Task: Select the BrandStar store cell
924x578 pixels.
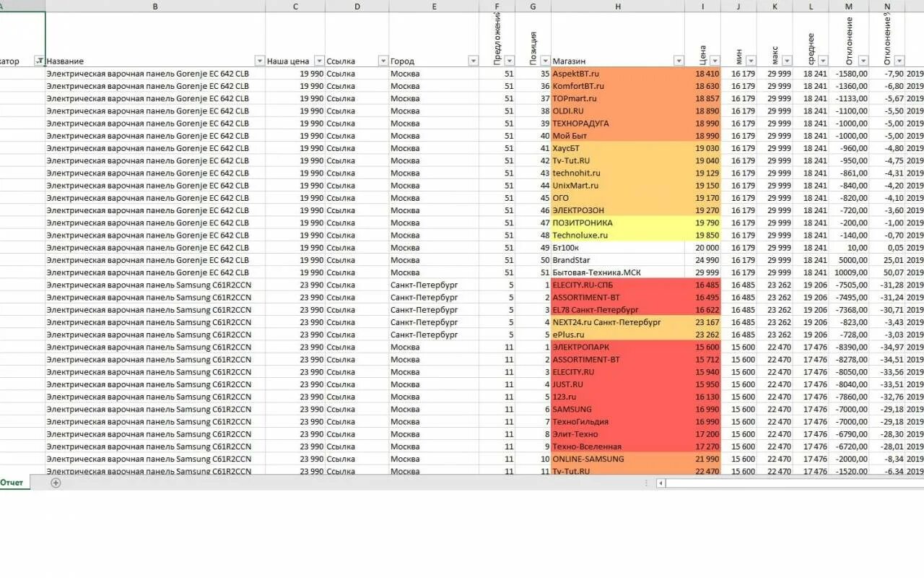Action: (618, 260)
